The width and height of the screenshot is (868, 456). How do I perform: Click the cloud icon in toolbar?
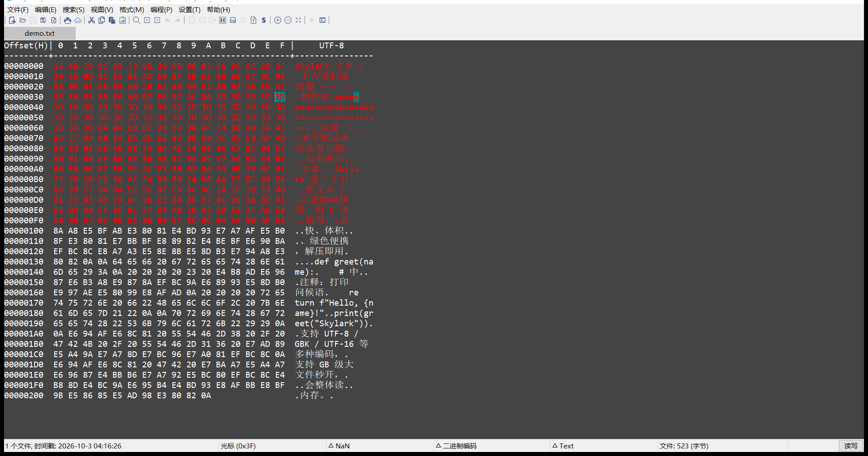coord(78,20)
